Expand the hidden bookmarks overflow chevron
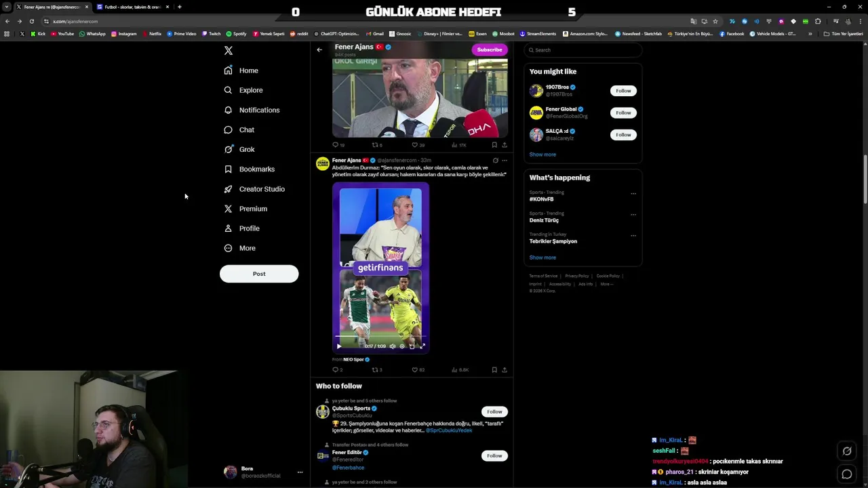Screen dimensions: 868x488 tap(810, 34)
